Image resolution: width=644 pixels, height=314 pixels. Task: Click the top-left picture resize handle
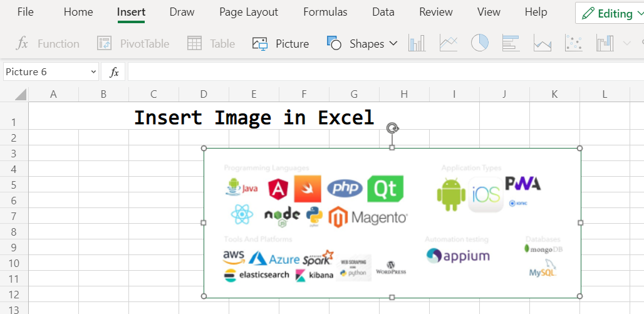pos(204,148)
